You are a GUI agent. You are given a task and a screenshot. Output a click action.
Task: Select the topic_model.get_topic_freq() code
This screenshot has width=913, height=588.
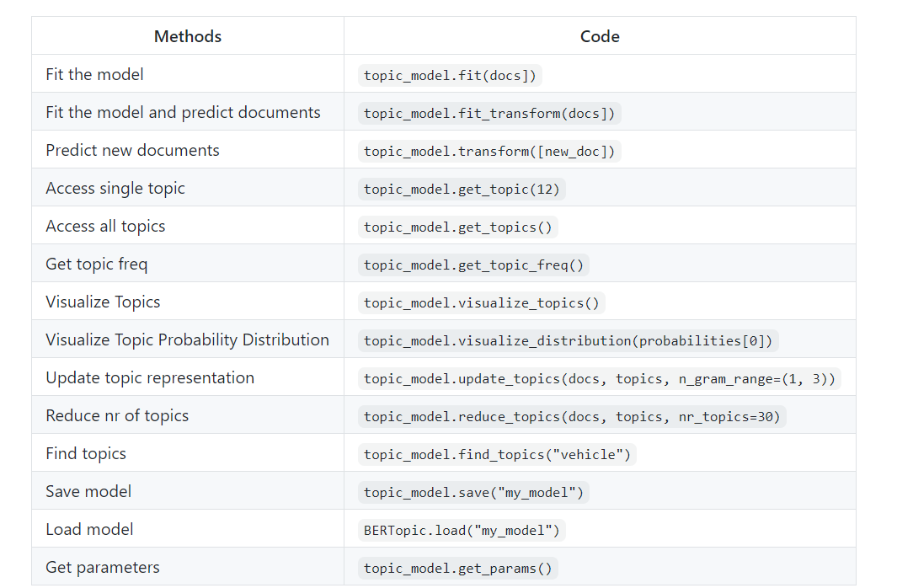tap(473, 265)
